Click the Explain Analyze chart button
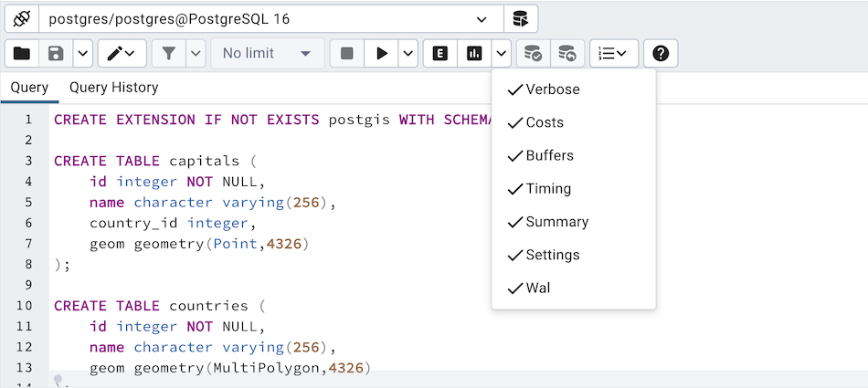 tap(474, 53)
